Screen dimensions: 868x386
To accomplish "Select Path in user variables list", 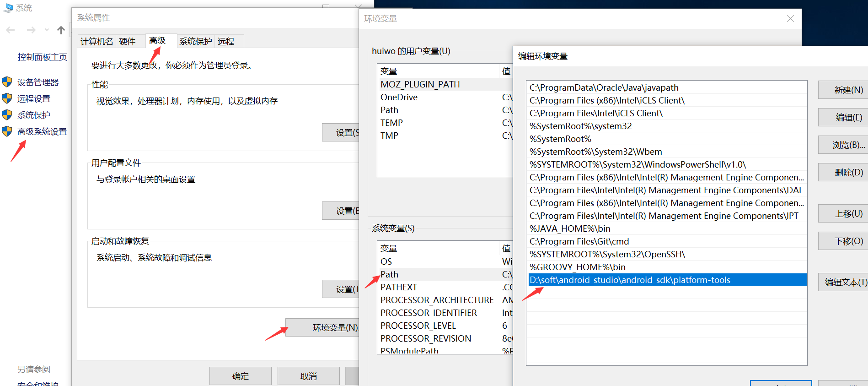I will [x=445, y=110].
